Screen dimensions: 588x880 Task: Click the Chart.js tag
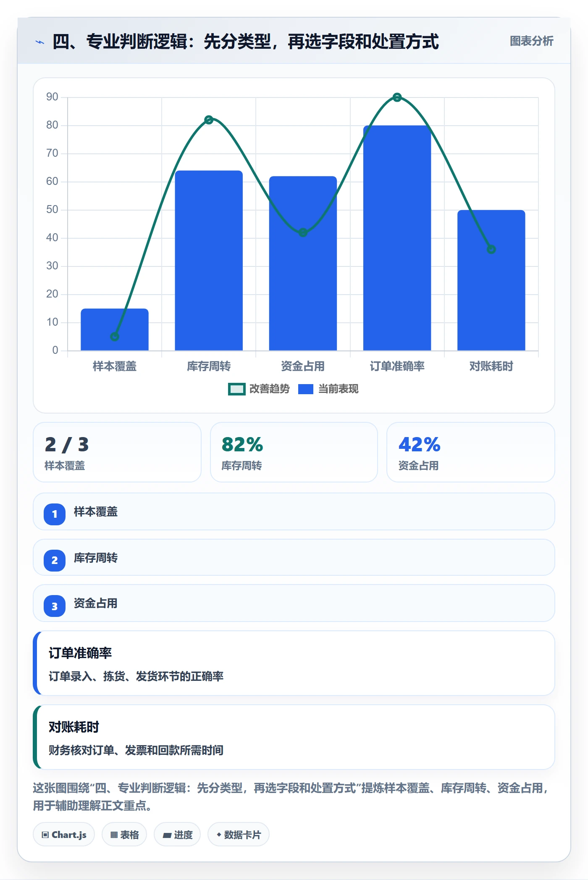[x=64, y=835]
